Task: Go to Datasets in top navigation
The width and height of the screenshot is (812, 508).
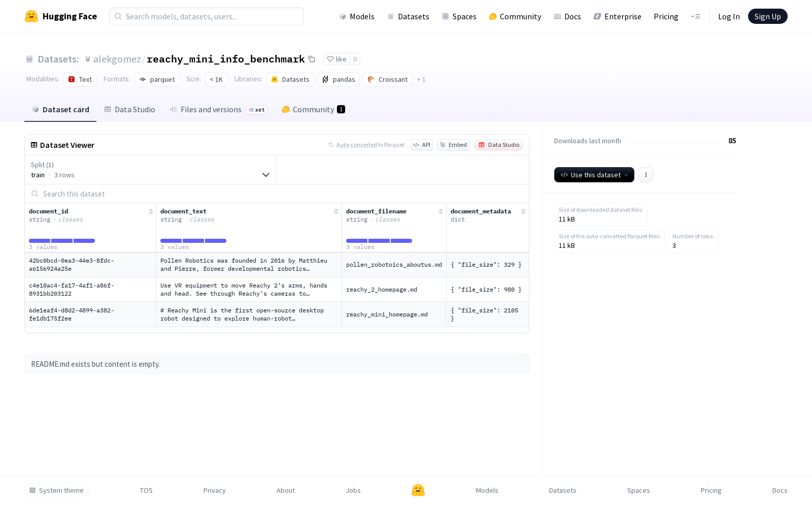Action: [x=408, y=16]
